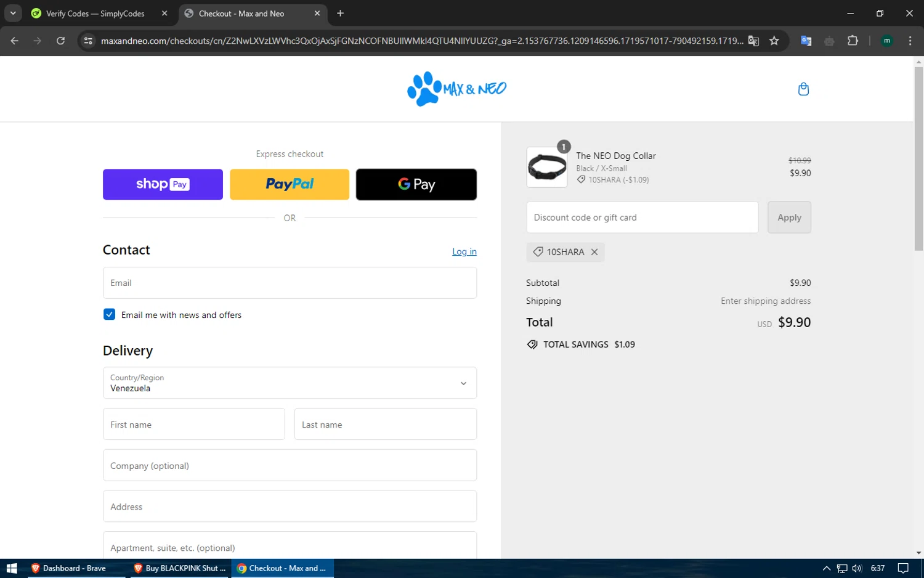924x578 pixels.
Task: Select the Checkout - Max and Neo tab
Action: (253, 14)
